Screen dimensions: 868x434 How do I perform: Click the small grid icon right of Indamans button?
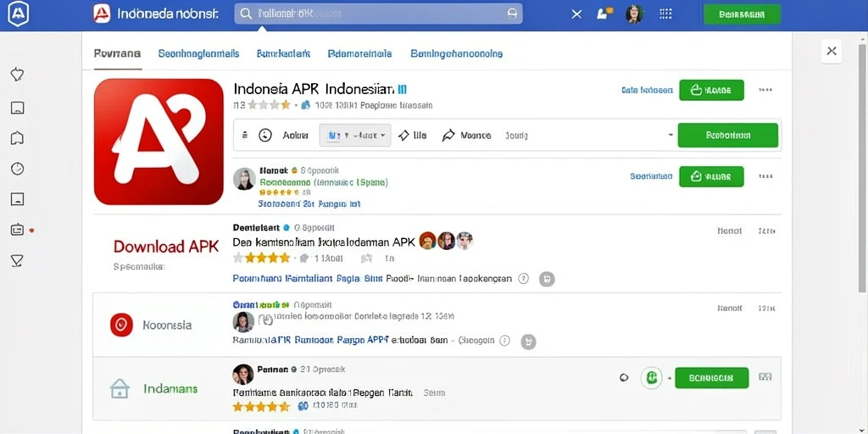[x=765, y=377]
